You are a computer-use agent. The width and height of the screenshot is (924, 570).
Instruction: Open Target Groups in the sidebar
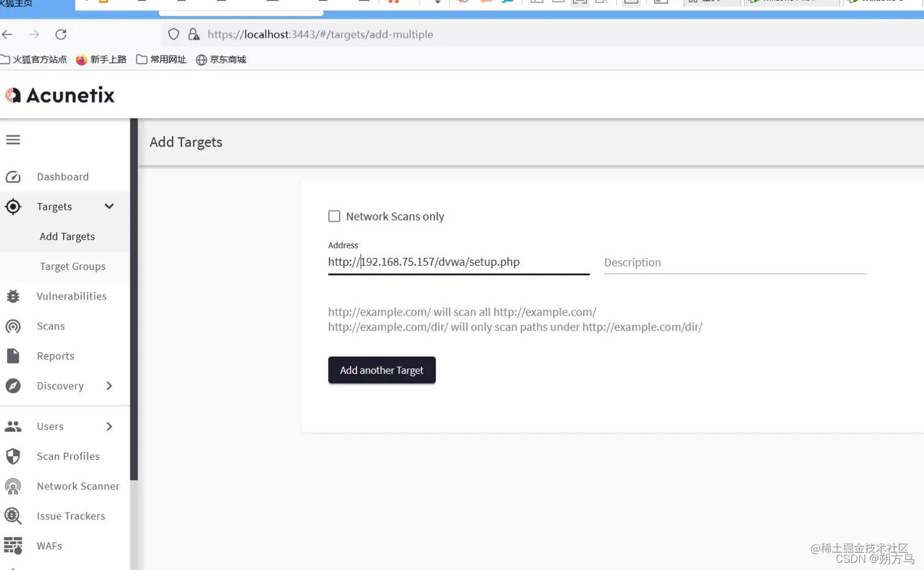tap(73, 266)
